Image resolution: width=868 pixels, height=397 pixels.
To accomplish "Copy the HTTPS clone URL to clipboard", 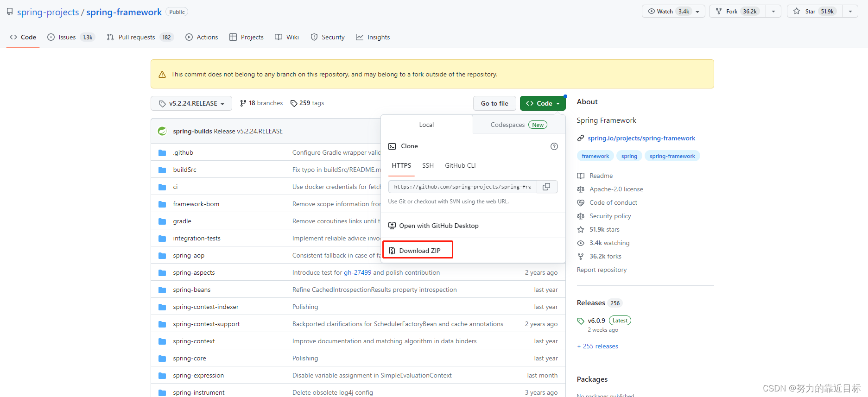I will click(x=547, y=187).
